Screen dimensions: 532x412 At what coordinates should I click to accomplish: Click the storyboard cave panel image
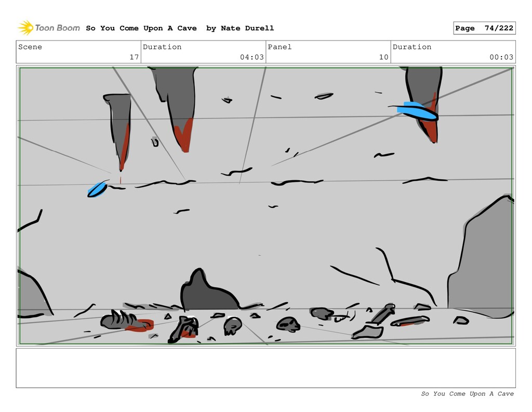coord(265,206)
